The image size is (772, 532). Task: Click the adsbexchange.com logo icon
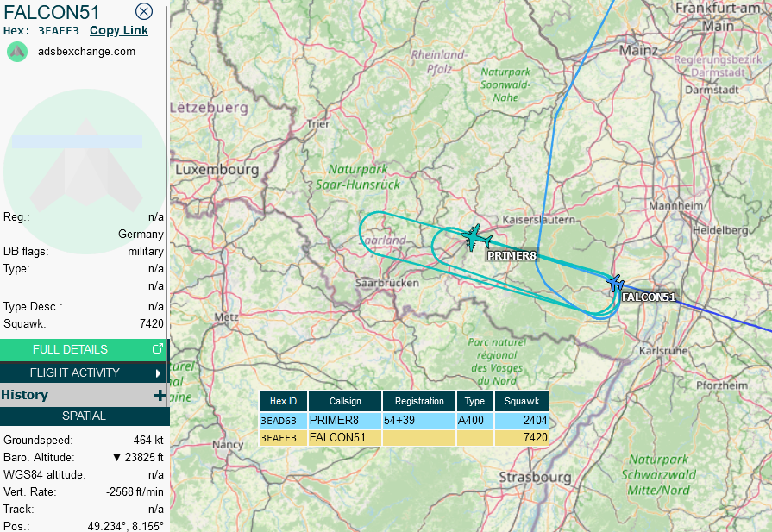17,52
